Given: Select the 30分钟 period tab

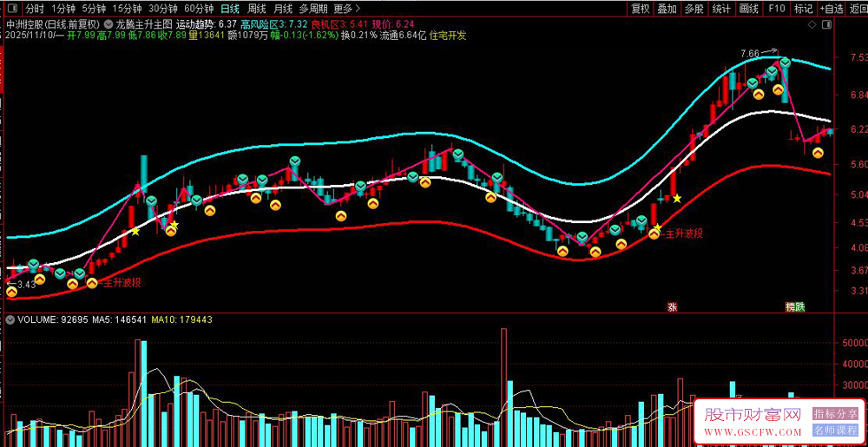Looking at the screenshot, I should (x=163, y=9).
